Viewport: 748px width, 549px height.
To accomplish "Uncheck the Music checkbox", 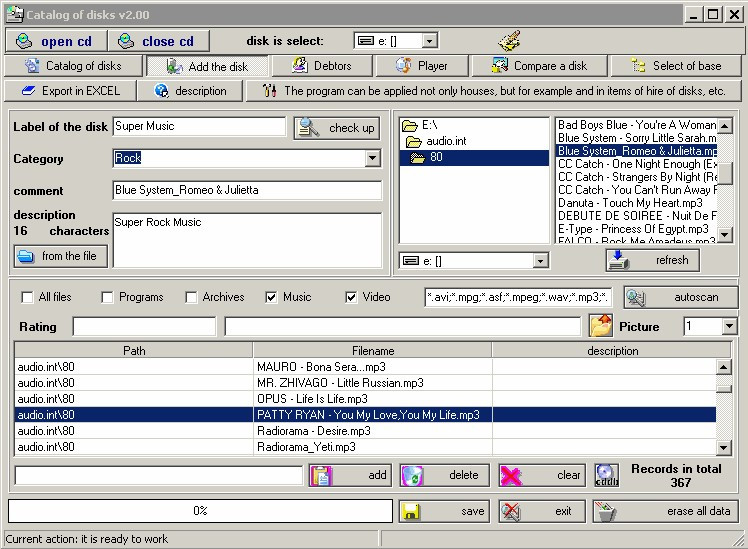I will 271,297.
